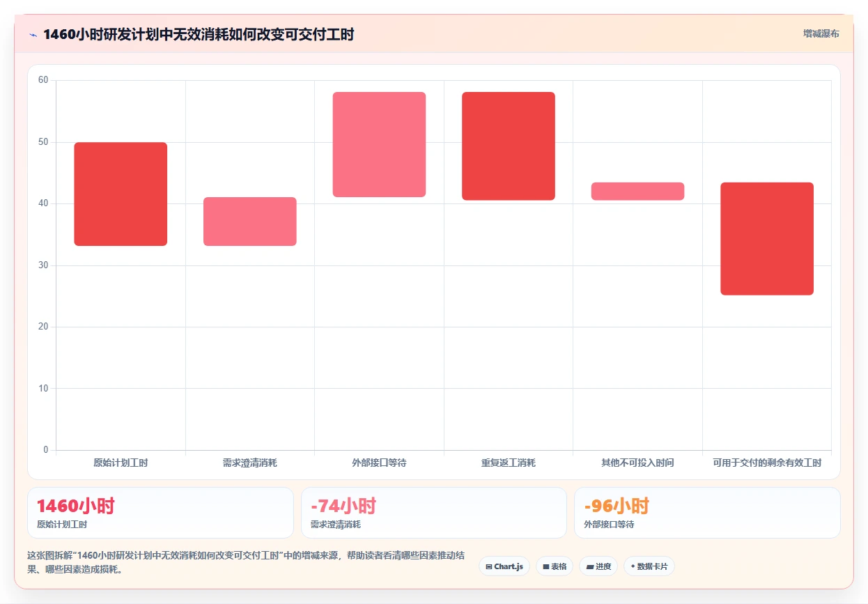Click the y-axis value 30

(43, 265)
